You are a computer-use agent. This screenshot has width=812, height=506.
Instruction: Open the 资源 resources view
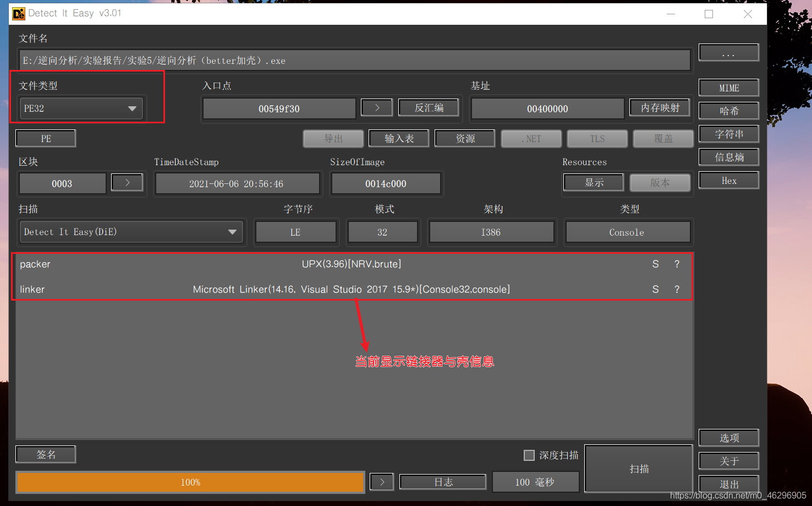[x=465, y=139]
